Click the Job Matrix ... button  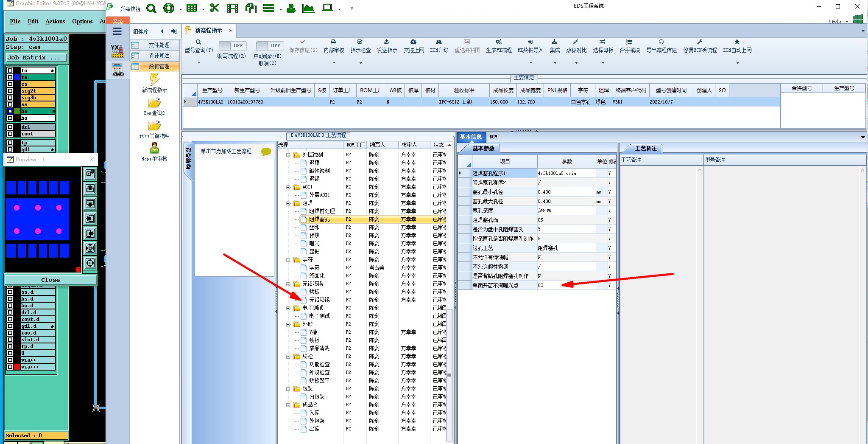[x=36, y=57]
